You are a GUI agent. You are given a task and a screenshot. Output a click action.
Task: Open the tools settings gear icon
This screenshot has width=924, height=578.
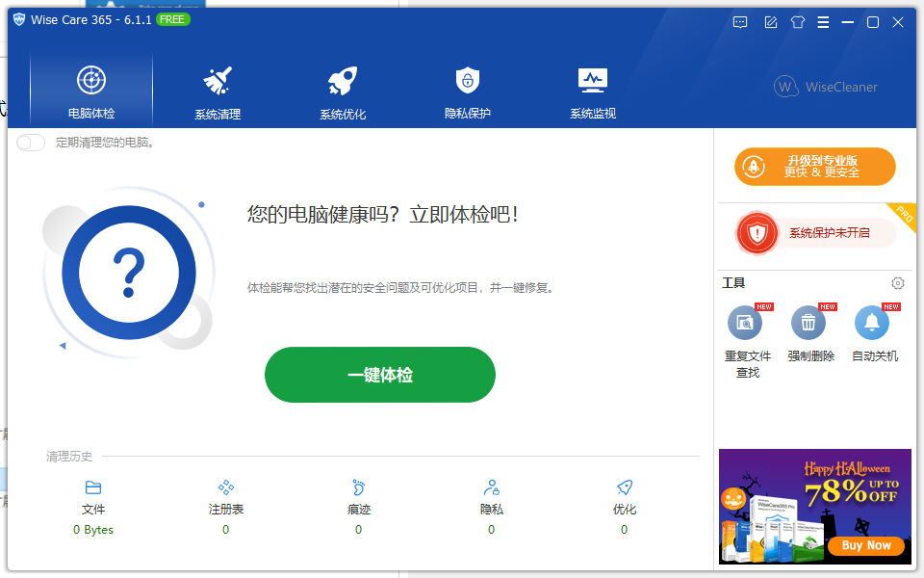pos(897,283)
